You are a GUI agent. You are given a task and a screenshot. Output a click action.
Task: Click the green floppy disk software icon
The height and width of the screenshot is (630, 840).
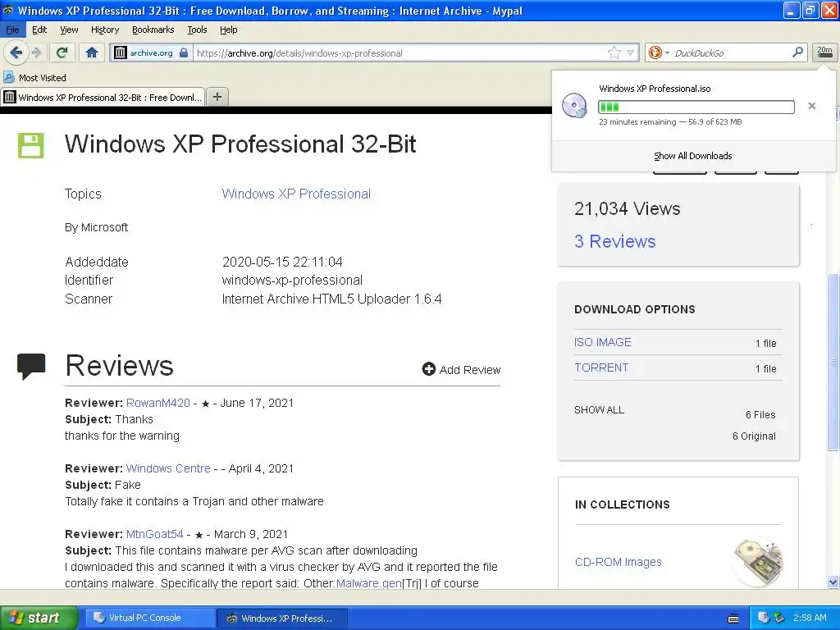[31, 145]
